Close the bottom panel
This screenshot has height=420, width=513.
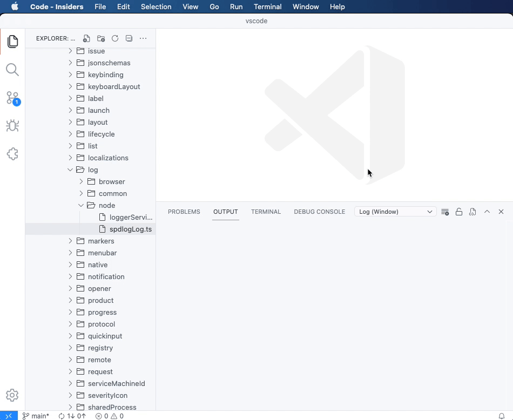point(501,212)
